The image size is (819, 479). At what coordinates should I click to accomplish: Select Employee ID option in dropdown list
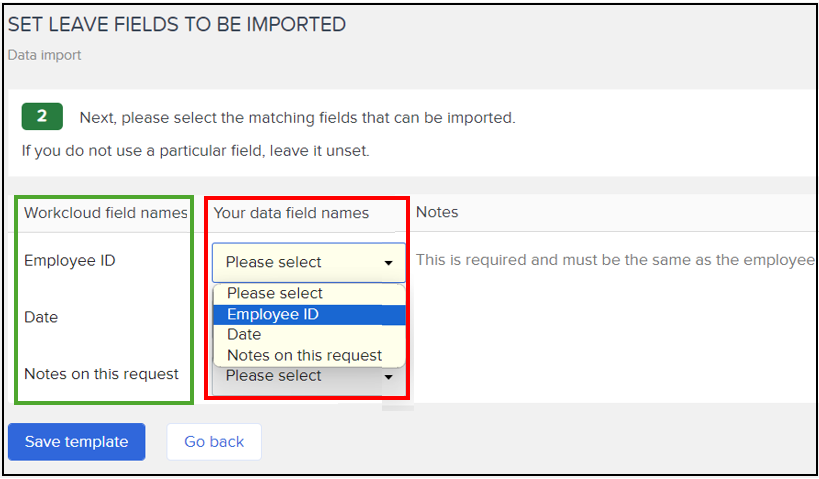309,314
